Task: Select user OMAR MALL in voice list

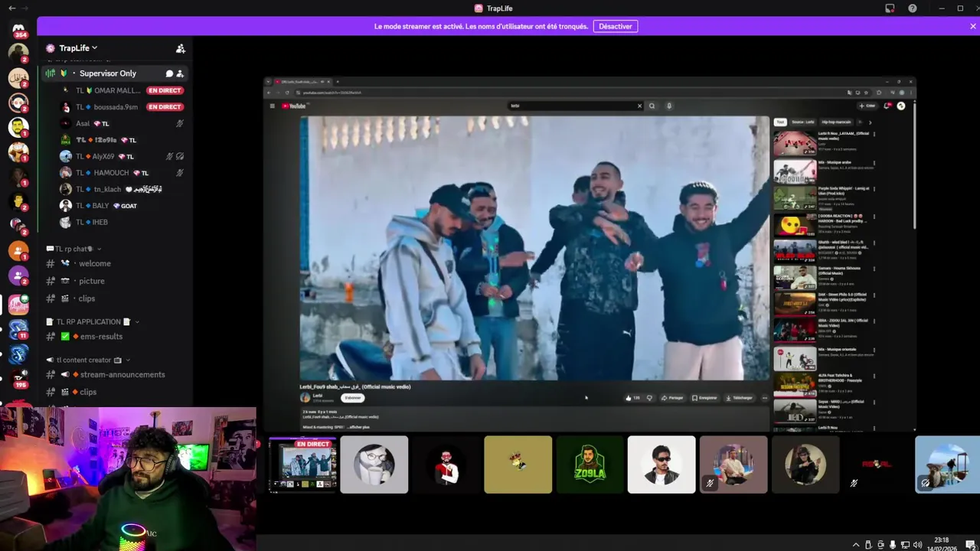Action: point(107,90)
